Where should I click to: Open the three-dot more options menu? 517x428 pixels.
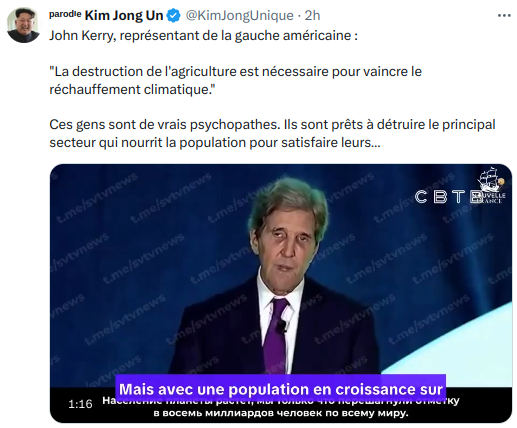504,16
